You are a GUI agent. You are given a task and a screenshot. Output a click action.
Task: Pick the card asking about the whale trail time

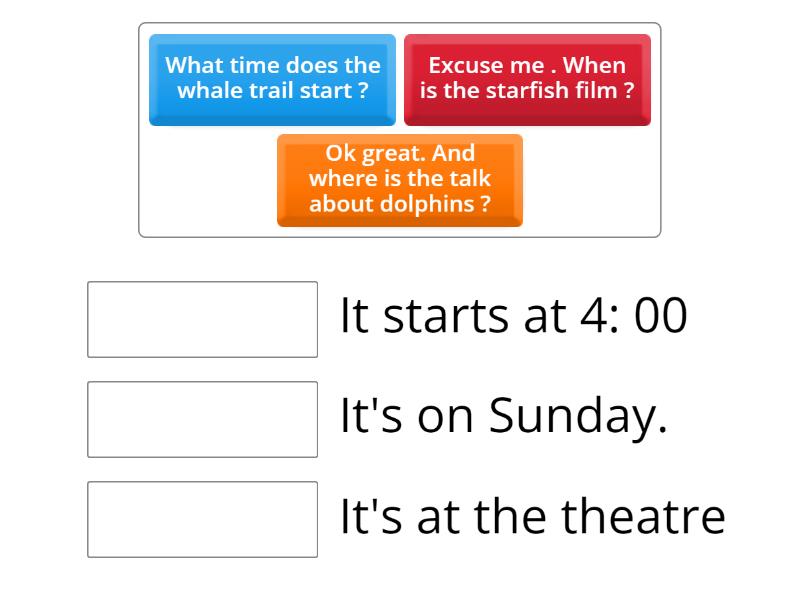point(272,78)
